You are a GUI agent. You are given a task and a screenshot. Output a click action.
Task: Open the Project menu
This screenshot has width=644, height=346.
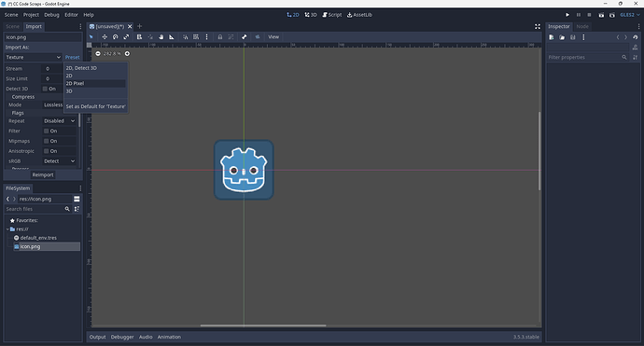click(x=31, y=15)
